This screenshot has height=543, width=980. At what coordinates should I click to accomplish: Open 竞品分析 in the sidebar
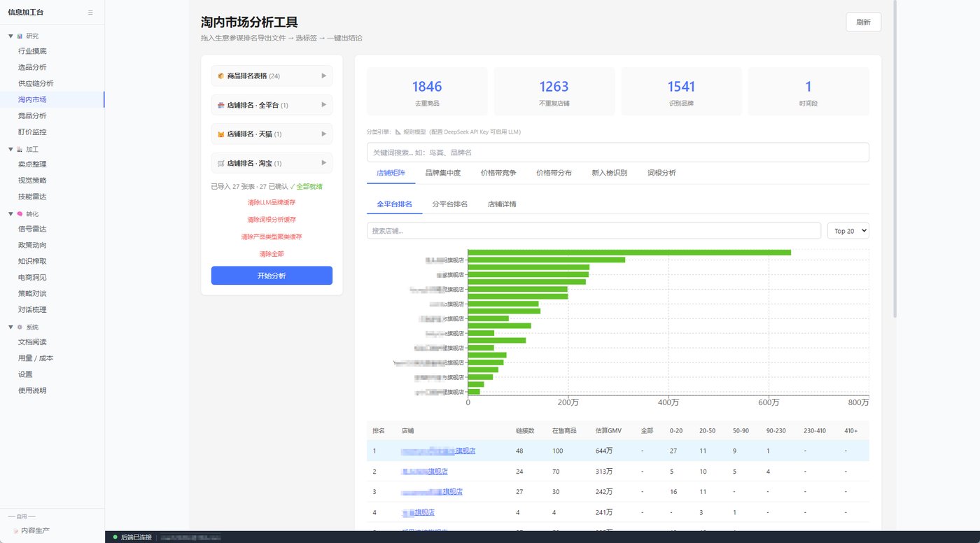point(32,115)
